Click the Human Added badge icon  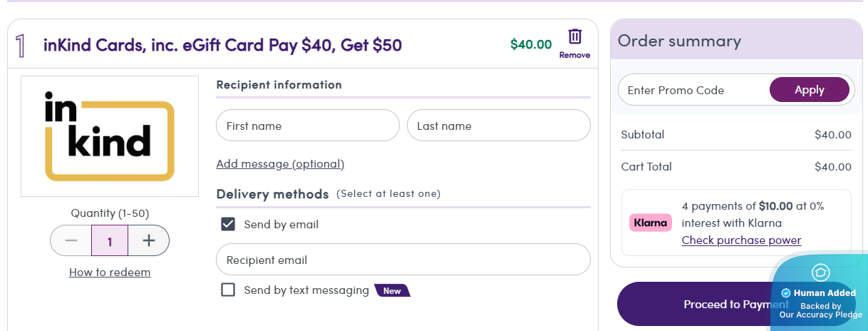(820, 273)
